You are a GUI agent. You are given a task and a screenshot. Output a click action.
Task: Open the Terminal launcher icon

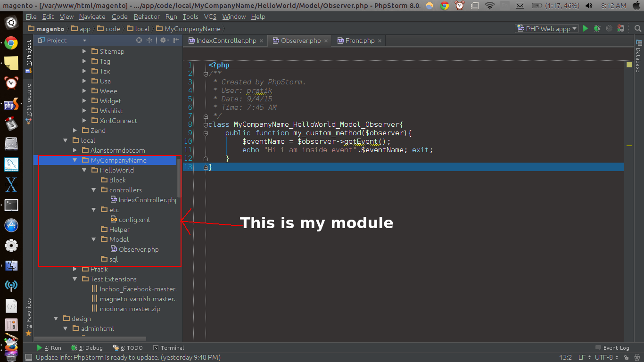pyautogui.click(x=11, y=205)
